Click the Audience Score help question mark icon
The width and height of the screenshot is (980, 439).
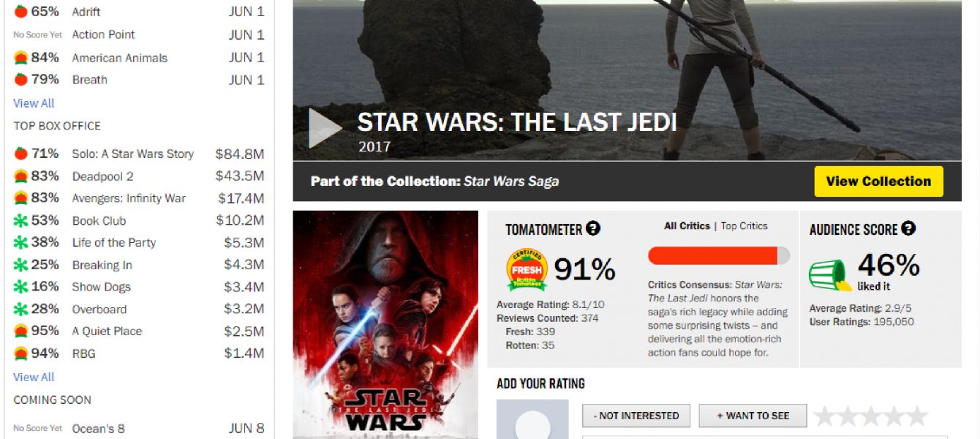[x=908, y=228]
